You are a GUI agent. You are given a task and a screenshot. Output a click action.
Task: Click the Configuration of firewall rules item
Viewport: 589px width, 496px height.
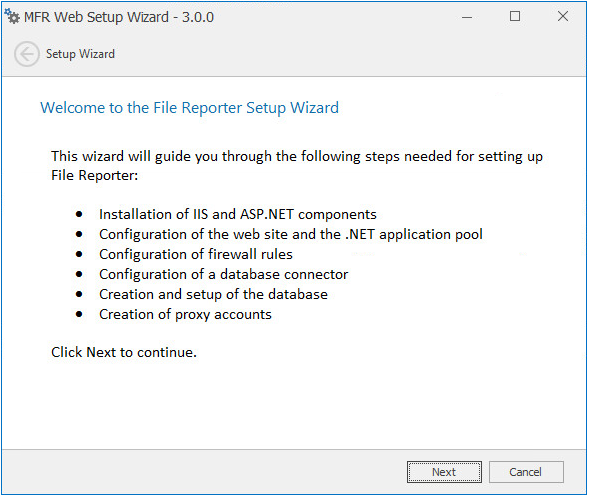(196, 254)
